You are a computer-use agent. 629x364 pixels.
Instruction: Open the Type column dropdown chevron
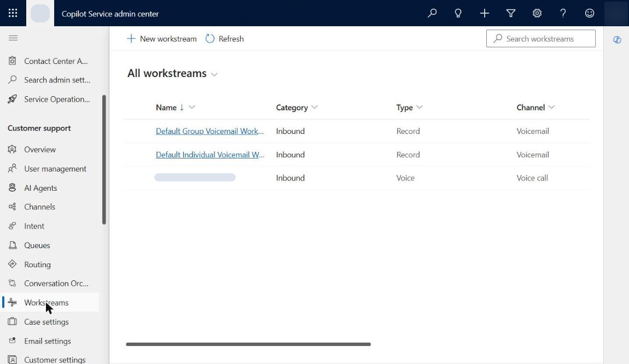(x=419, y=107)
